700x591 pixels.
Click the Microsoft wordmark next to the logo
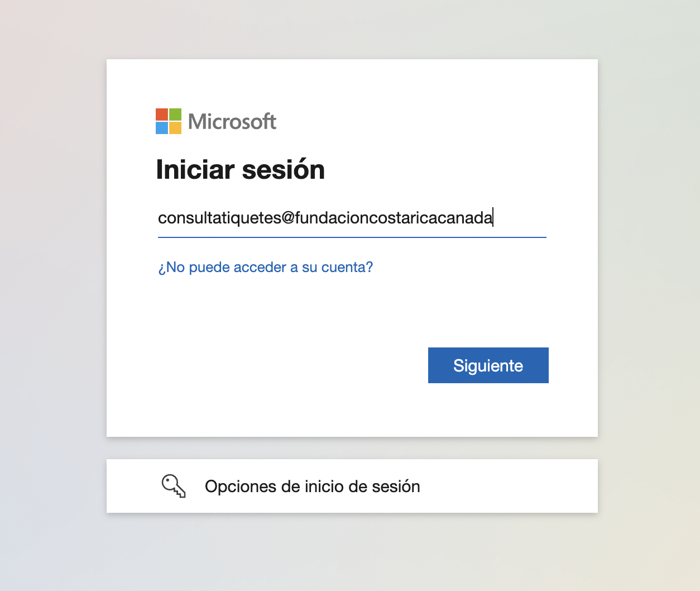coord(232,121)
